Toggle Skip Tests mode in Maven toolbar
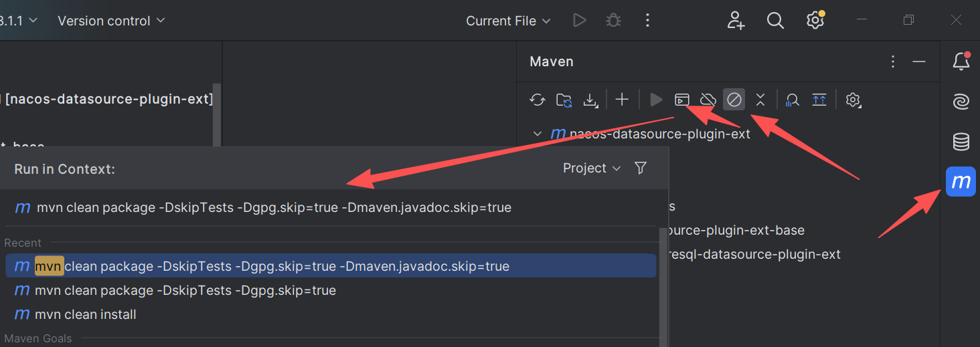This screenshot has width=980, height=347. click(x=734, y=100)
